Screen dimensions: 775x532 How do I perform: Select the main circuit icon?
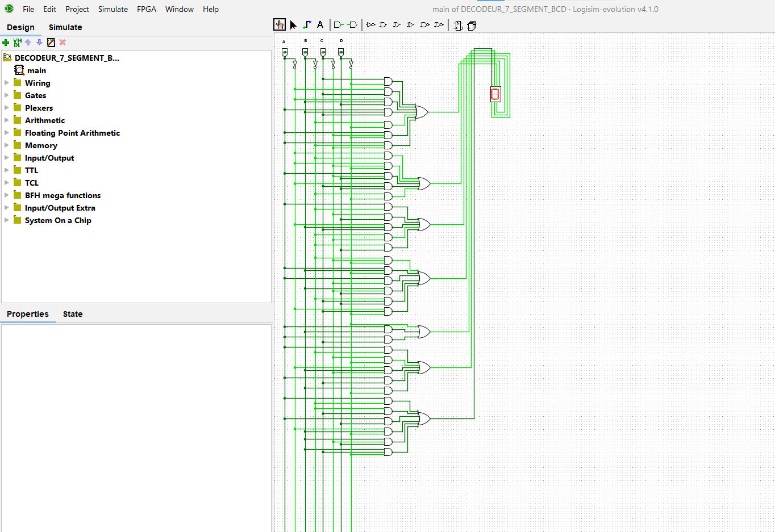click(19, 70)
